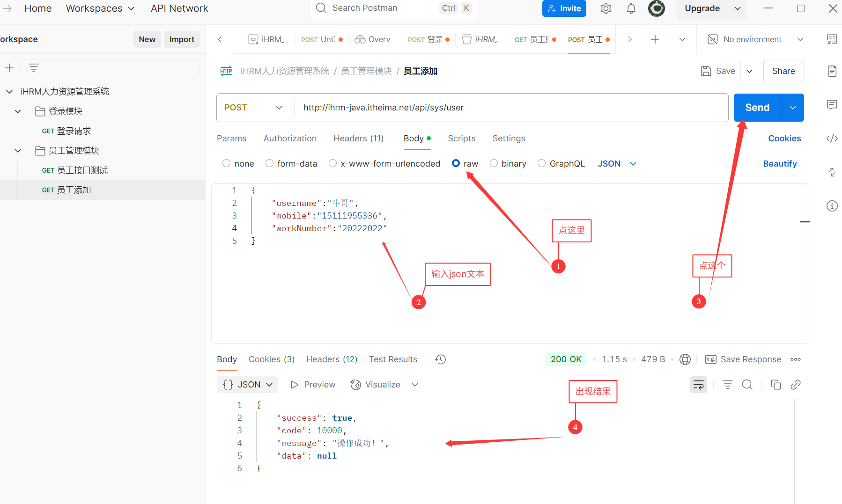This screenshot has height=504, width=842.
Task: Open the POST method dropdown
Action: pos(254,108)
